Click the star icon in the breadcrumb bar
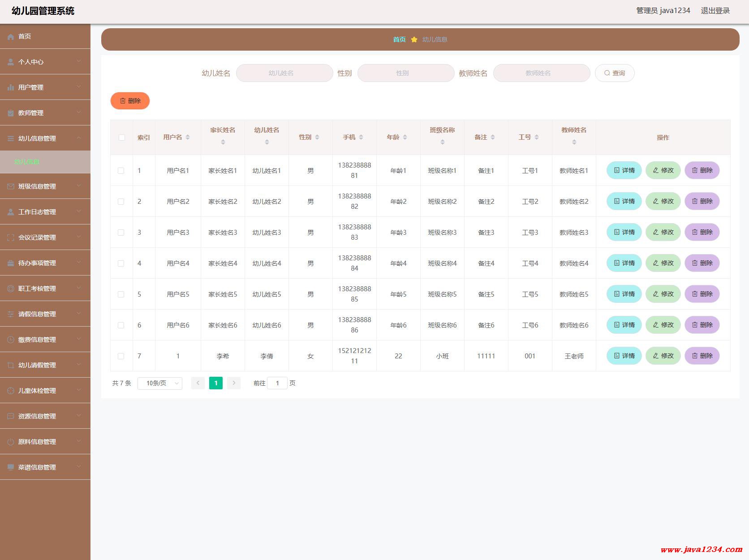The width and height of the screenshot is (749, 560). pyautogui.click(x=414, y=39)
